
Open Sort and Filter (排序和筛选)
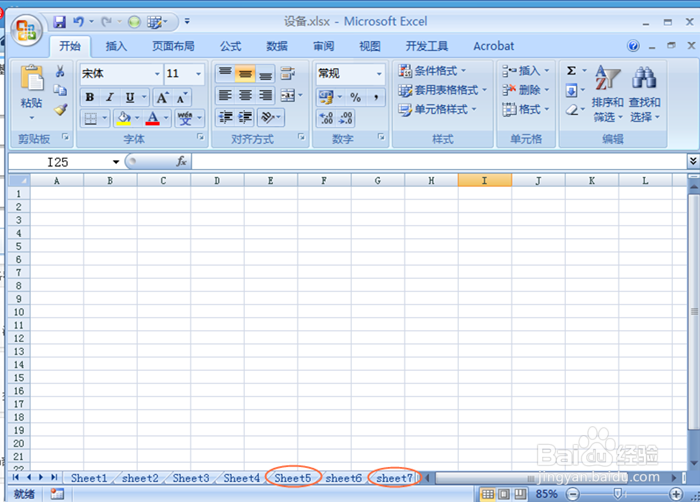coord(607,95)
